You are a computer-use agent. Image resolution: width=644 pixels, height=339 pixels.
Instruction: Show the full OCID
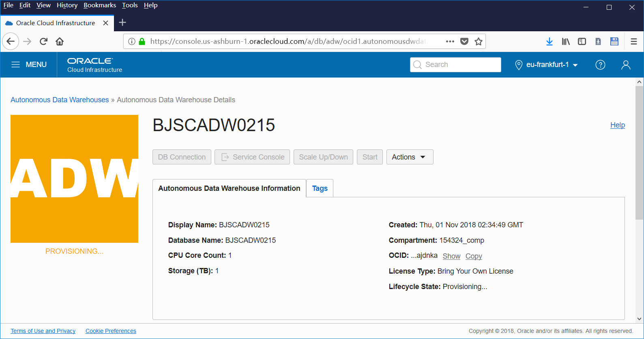[451, 256]
